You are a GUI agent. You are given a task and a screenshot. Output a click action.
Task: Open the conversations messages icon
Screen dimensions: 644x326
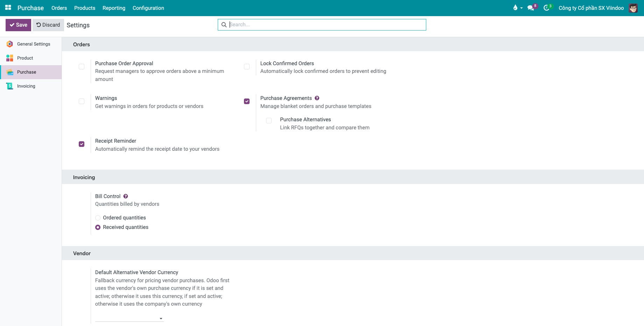point(531,8)
